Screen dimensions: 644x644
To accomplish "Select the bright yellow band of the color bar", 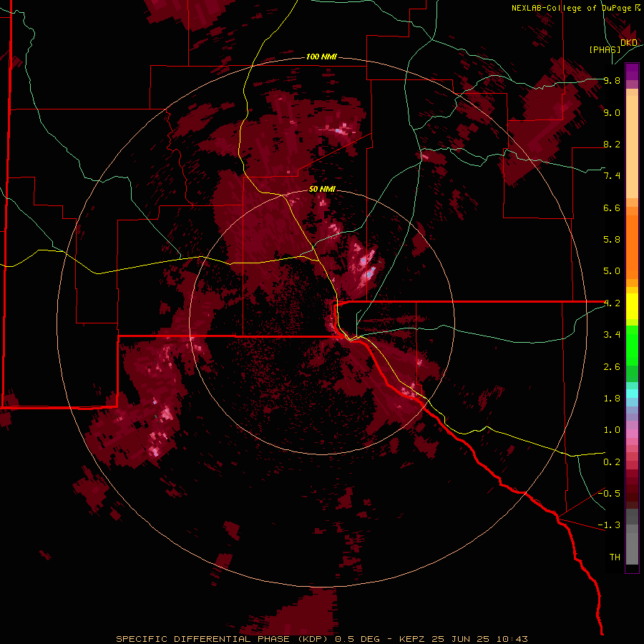I will coord(632,306).
